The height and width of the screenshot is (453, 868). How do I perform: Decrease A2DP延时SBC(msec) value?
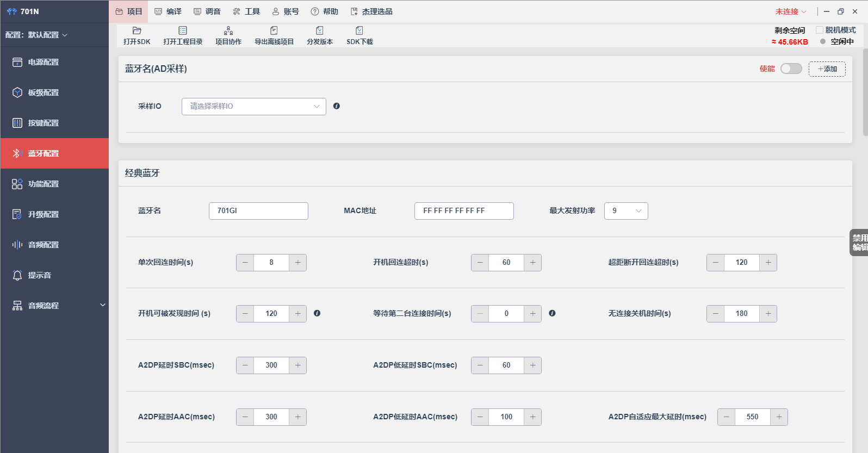(245, 365)
